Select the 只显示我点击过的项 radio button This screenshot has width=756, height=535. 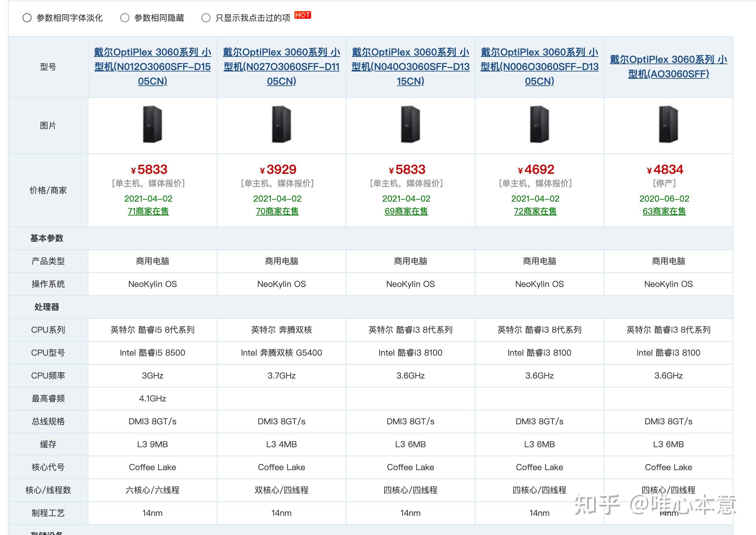coord(206,18)
